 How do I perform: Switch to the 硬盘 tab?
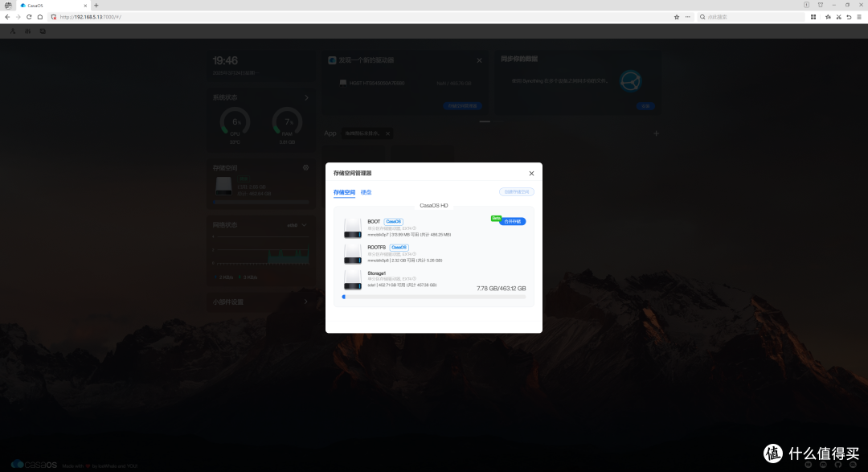point(366,192)
